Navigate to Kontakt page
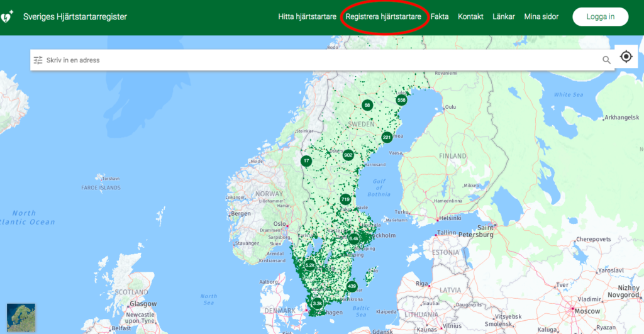Screen dimensions: 644x334 click(x=470, y=17)
